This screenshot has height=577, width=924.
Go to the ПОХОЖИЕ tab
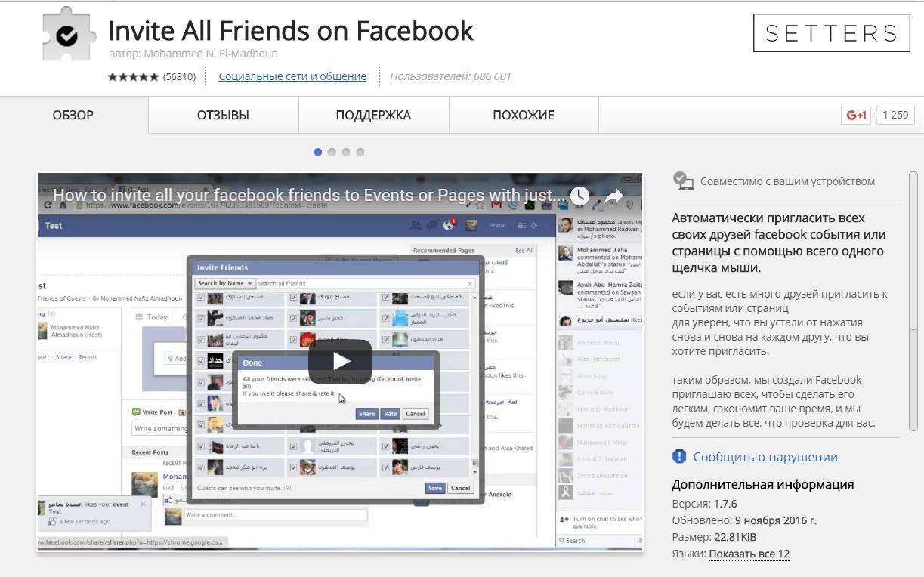[x=524, y=116]
